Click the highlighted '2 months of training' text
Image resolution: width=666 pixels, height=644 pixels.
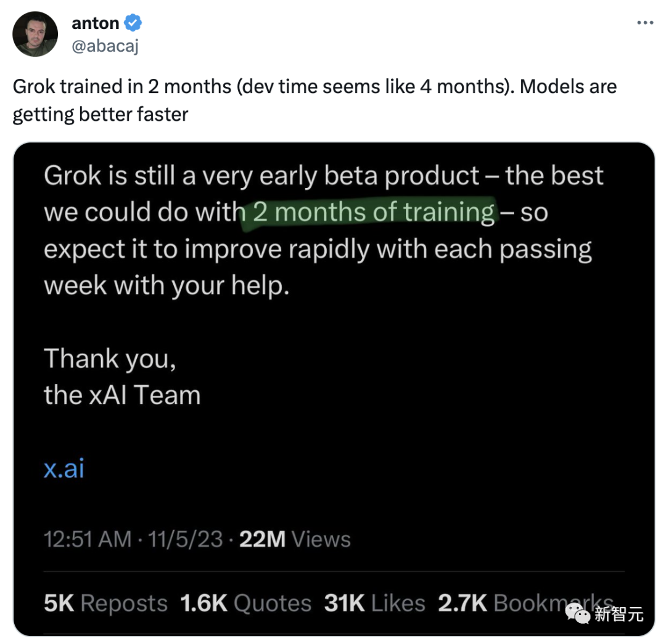click(374, 212)
